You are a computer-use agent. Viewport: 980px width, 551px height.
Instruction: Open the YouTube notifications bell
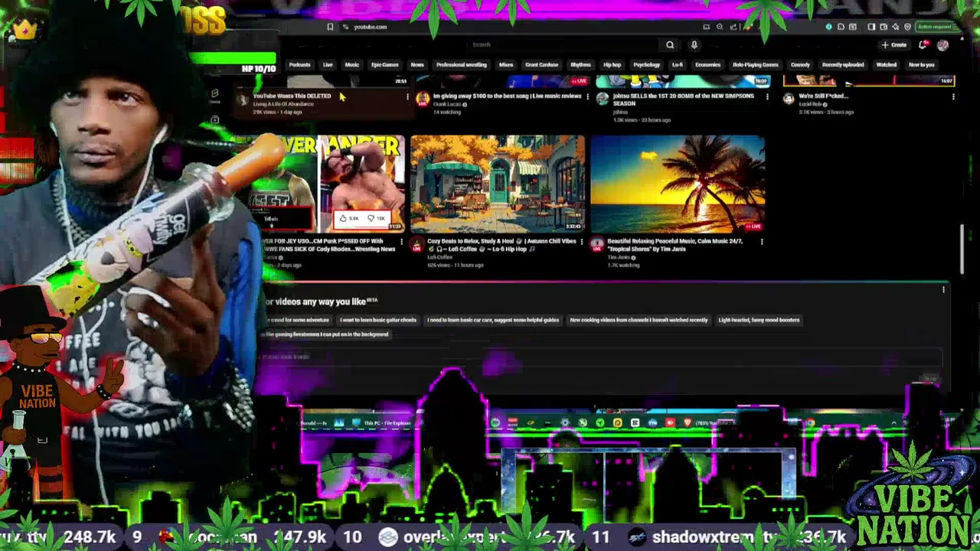click(923, 45)
